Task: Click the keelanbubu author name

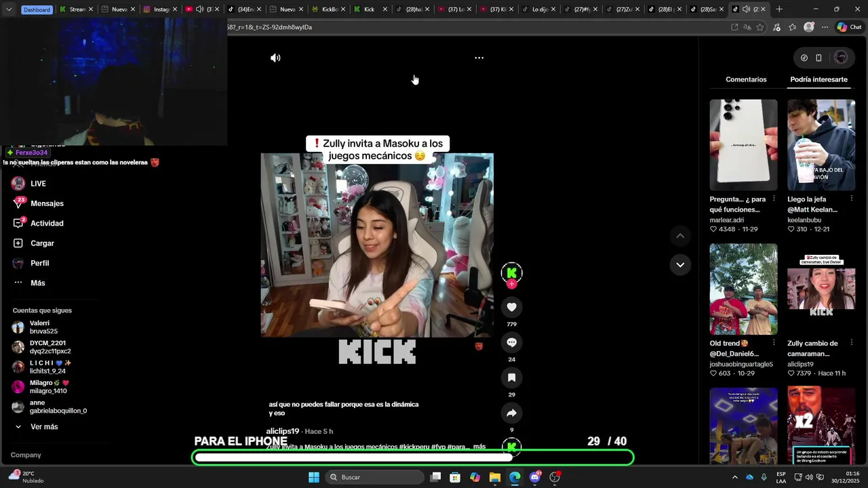Action: 804,220
